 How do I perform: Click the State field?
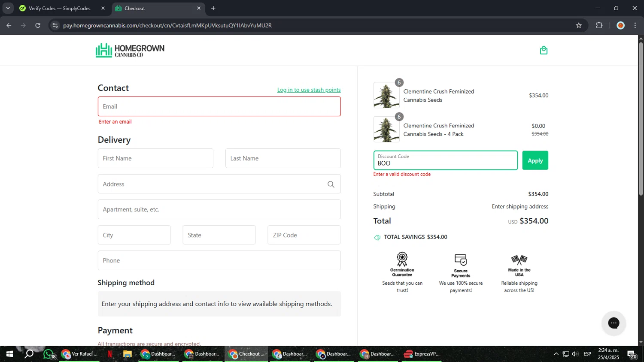point(219,235)
